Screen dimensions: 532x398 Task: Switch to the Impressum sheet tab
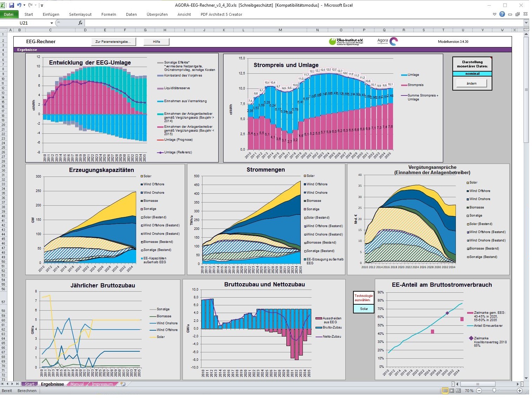click(x=102, y=384)
